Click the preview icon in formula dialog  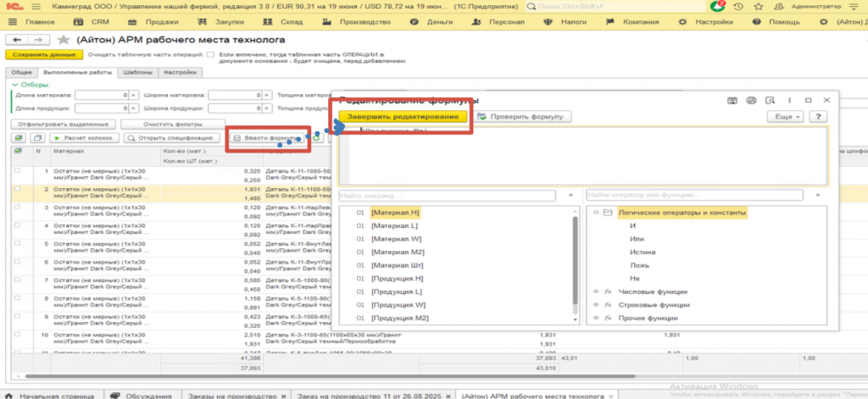[770, 100]
